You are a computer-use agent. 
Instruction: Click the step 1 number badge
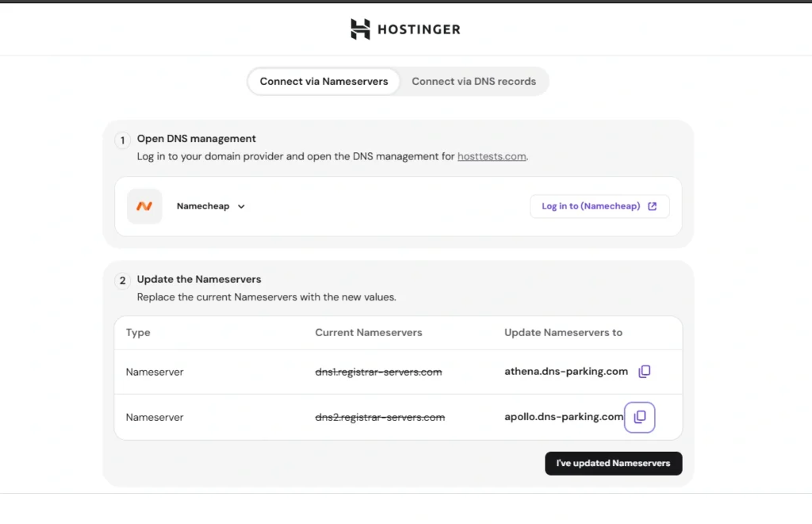[122, 141]
